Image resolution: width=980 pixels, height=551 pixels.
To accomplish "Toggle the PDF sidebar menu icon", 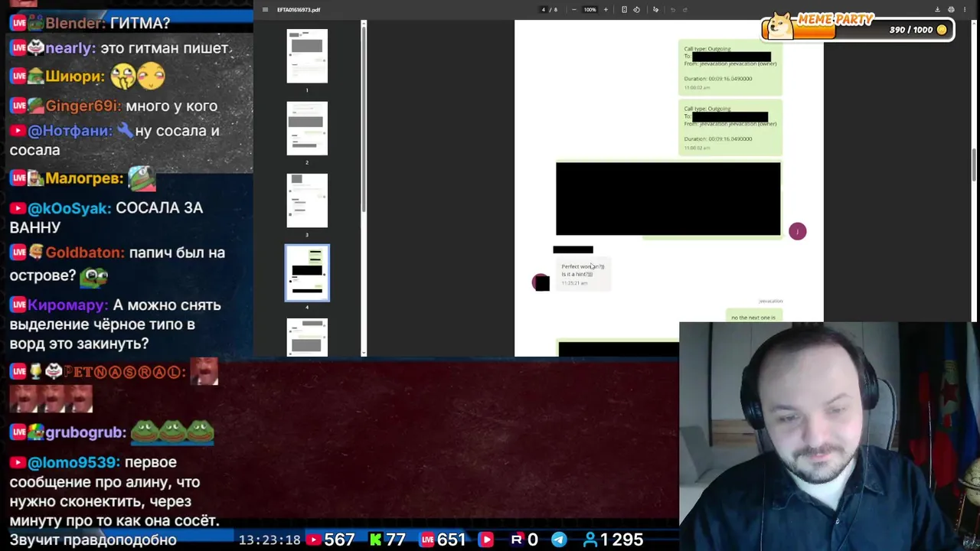I will coord(265,10).
